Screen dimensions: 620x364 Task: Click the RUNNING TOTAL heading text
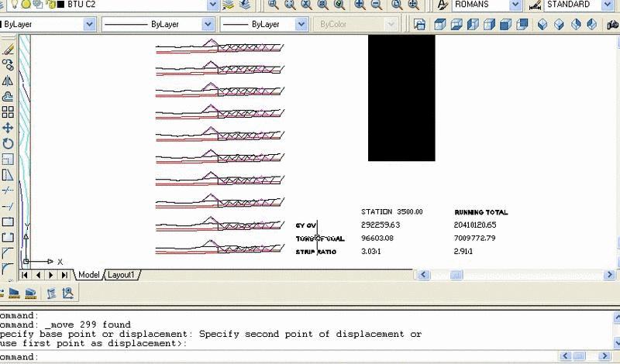point(481,212)
